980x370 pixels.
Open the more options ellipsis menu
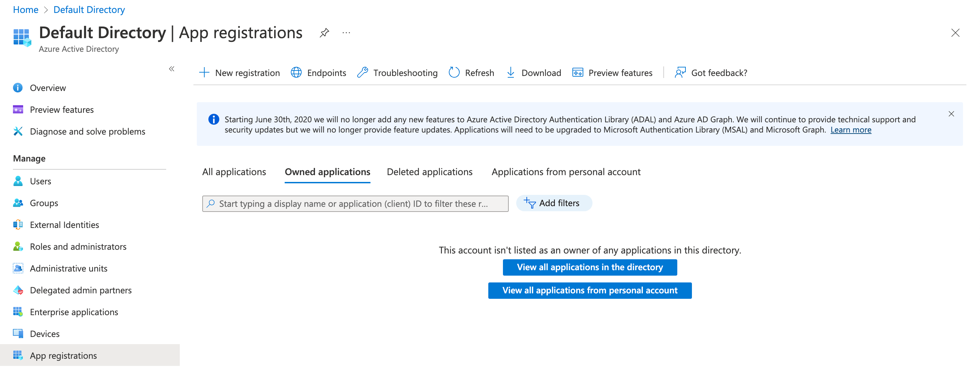[346, 33]
